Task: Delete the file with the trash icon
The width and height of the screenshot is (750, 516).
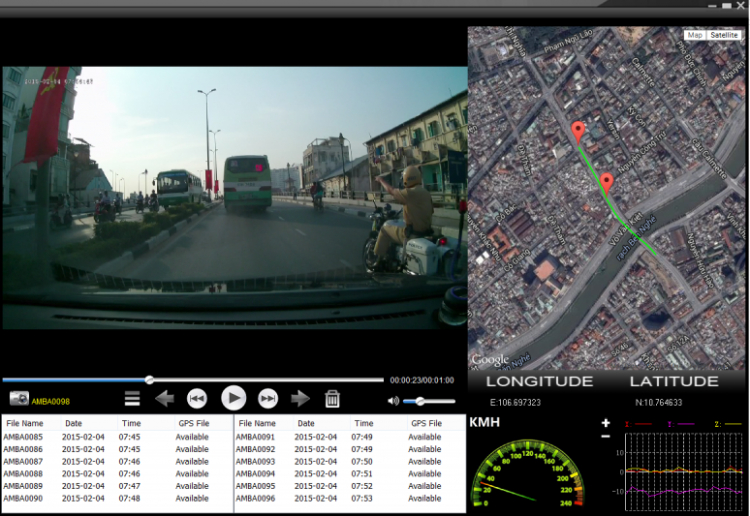Action: pos(332,398)
